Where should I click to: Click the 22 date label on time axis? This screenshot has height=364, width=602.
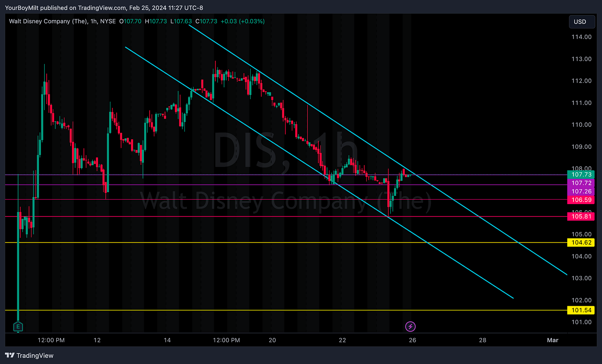tap(342, 340)
